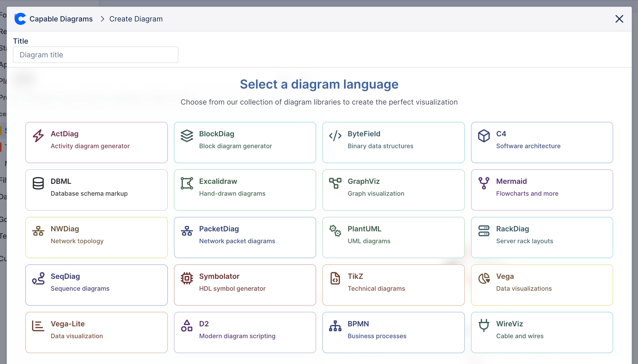Screen dimensions: 638x364
Task: Click the Capable Diagrams logo
Action: tap(20, 19)
